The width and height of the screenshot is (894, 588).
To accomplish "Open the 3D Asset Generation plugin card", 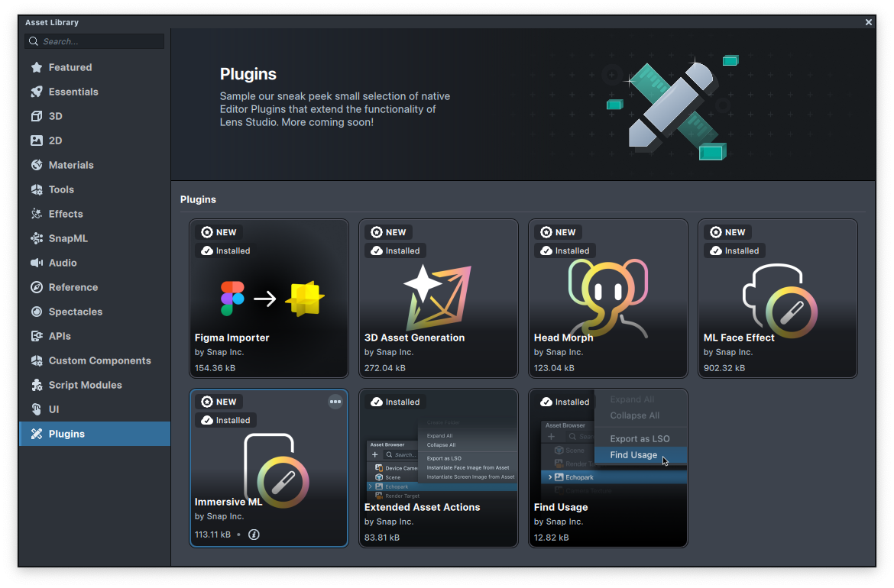I will [438, 305].
